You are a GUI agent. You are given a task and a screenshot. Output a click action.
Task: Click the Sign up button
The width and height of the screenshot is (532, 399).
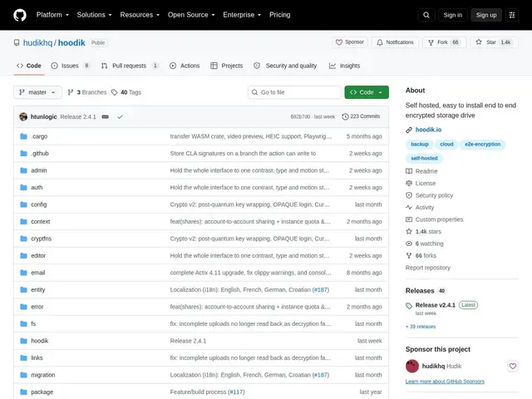coord(486,15)
